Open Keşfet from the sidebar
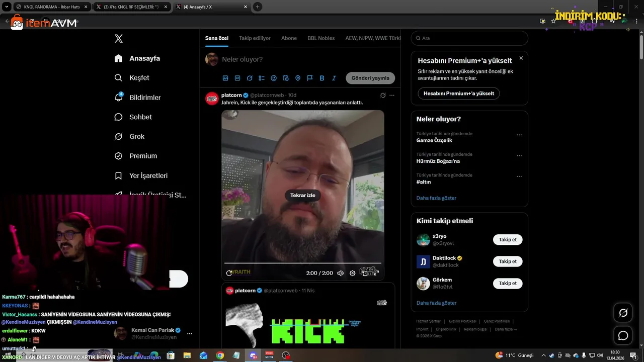The image size is (644, 362). 132,78
